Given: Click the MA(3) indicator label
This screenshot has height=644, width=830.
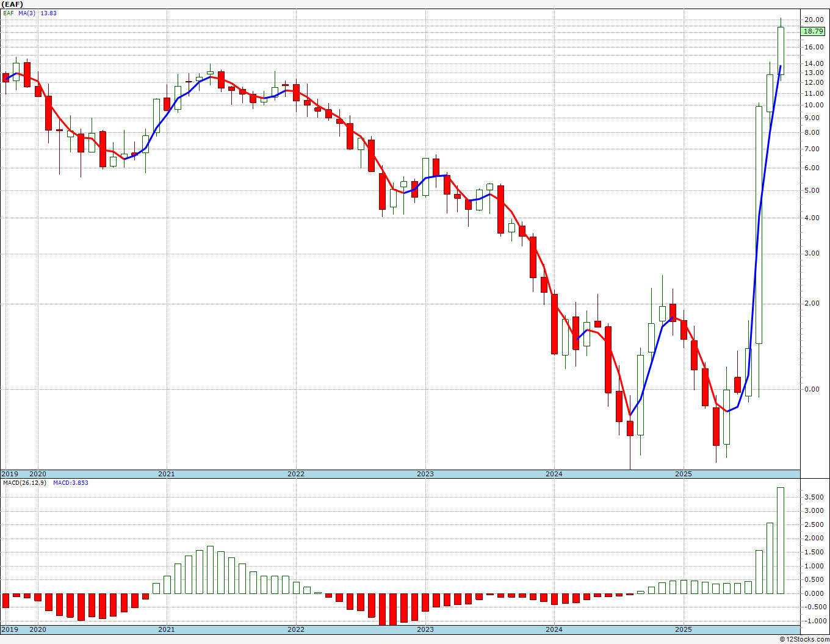Looking at the screenshot, I should click(x=27, y=13).
